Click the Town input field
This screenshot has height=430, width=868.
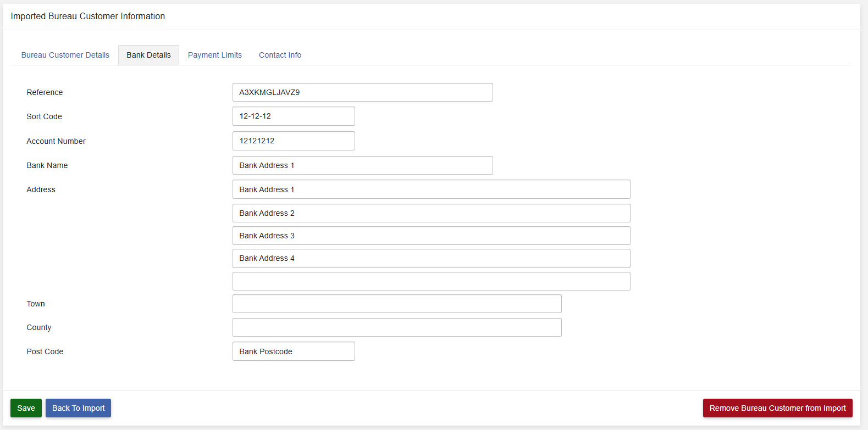(397, 304)
